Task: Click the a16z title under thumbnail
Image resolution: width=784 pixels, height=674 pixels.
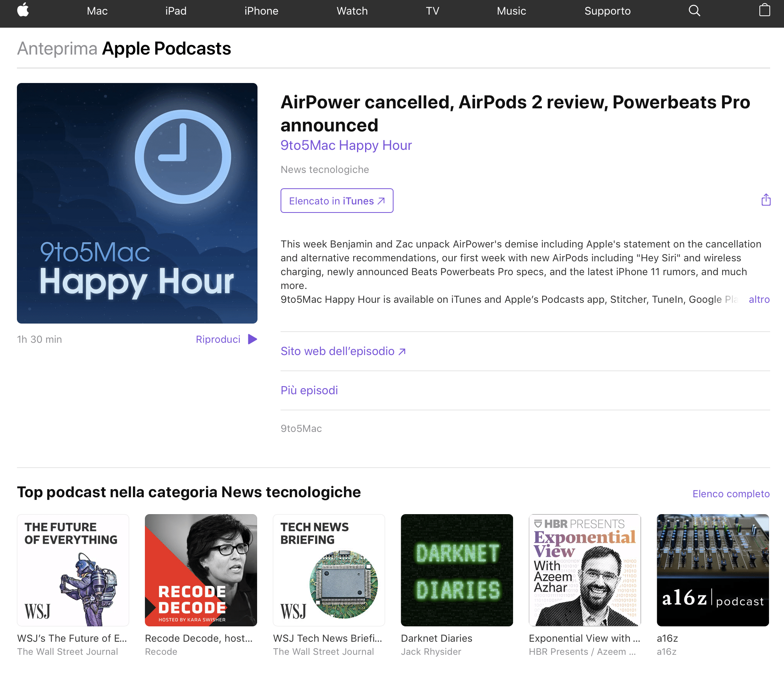Action: [667, 638]
